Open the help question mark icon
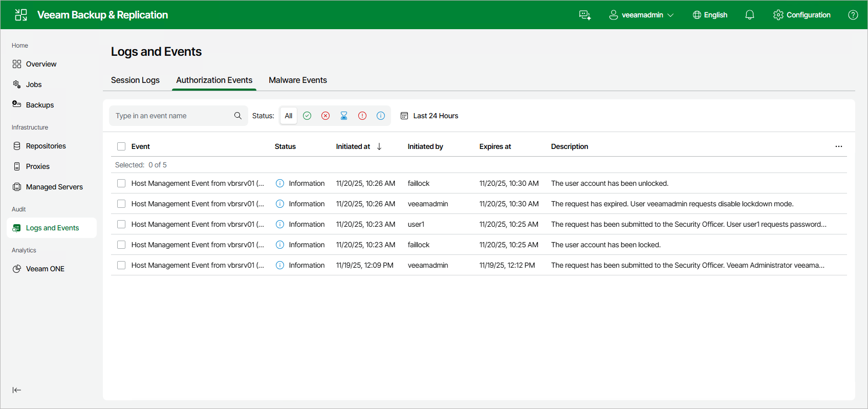 853,15
